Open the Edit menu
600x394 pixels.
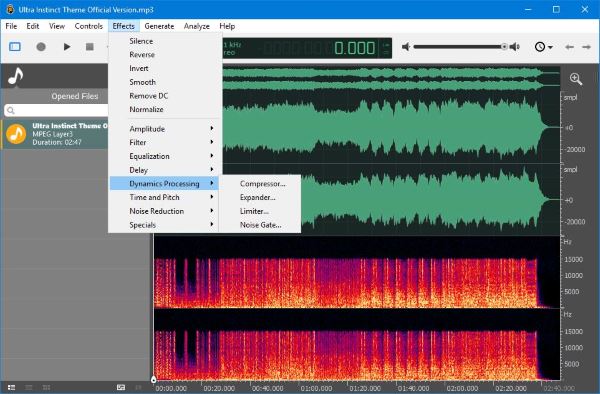point(33,26)
